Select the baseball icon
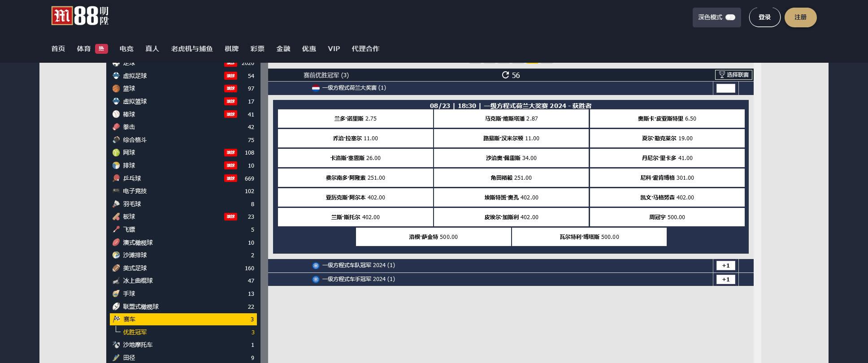868x363 pixels. click(116, 114)
